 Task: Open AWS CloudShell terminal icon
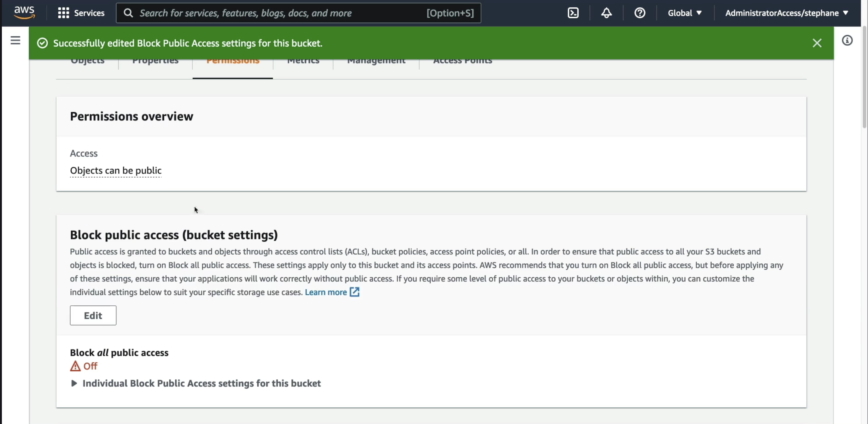[573, 13]
